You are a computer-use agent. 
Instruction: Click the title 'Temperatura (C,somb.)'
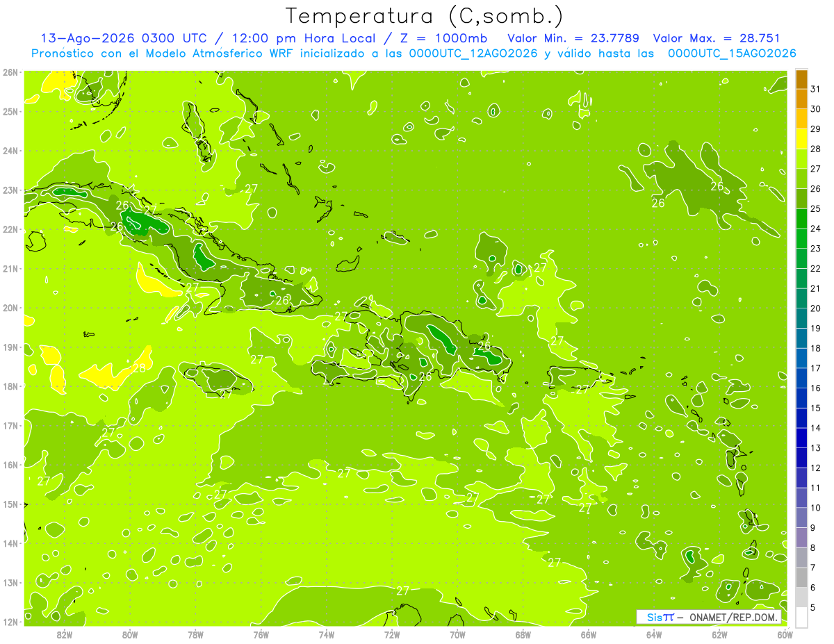pos(424,16)
